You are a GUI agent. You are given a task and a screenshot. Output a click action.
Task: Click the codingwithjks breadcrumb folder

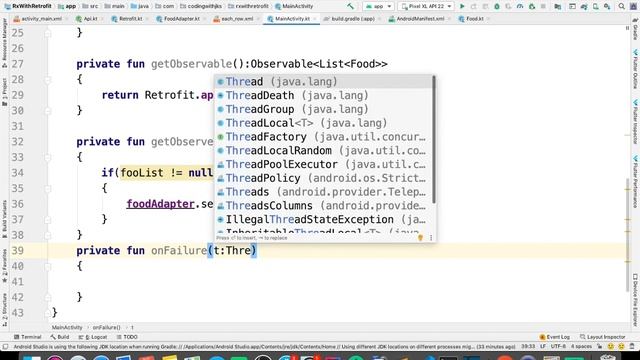point(201,6)
